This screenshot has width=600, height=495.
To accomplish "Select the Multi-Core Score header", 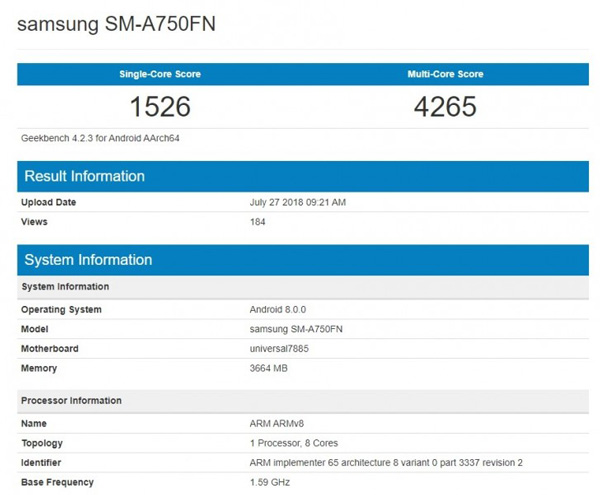I will (x=445, y=74).
